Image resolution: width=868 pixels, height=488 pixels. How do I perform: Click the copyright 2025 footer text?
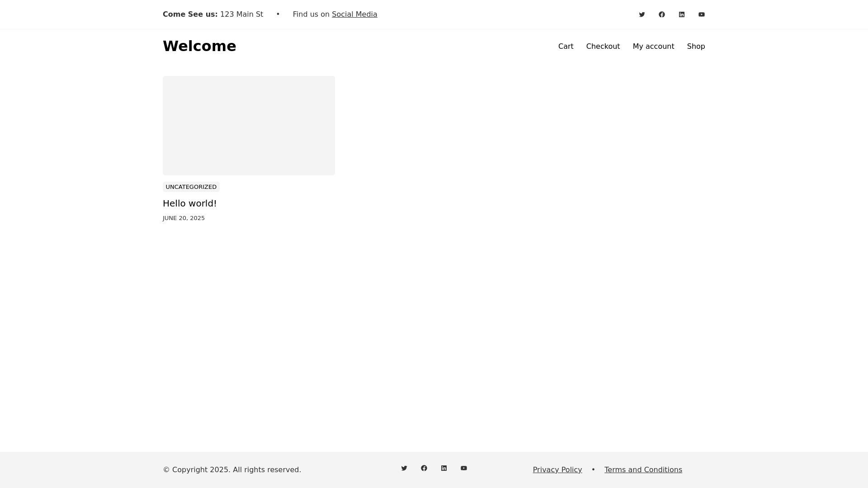(232, 470)
